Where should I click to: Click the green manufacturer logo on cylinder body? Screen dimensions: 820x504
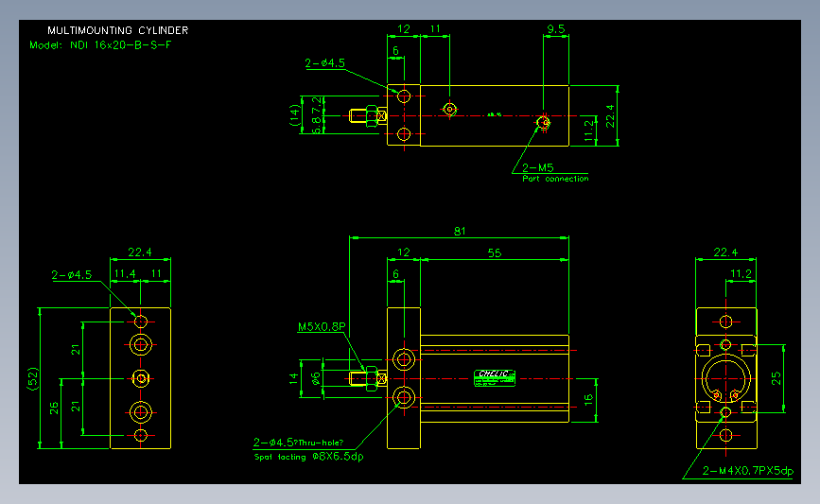pos(495,378)
